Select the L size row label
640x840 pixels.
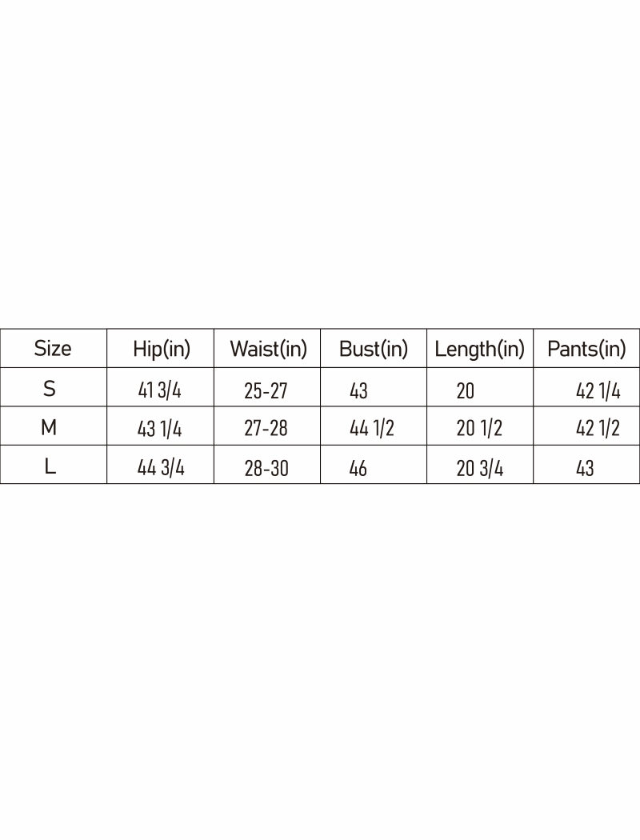[50, 467]
